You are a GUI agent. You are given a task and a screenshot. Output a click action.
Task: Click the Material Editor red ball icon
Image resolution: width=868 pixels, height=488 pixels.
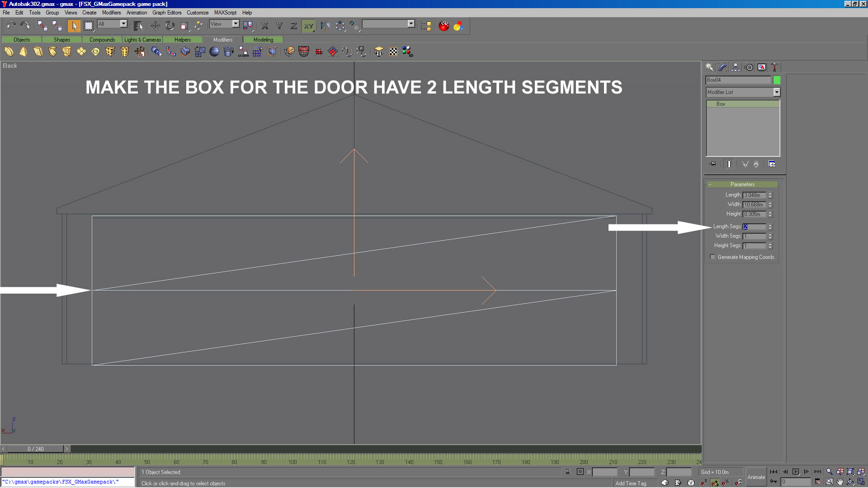(443, 26)
